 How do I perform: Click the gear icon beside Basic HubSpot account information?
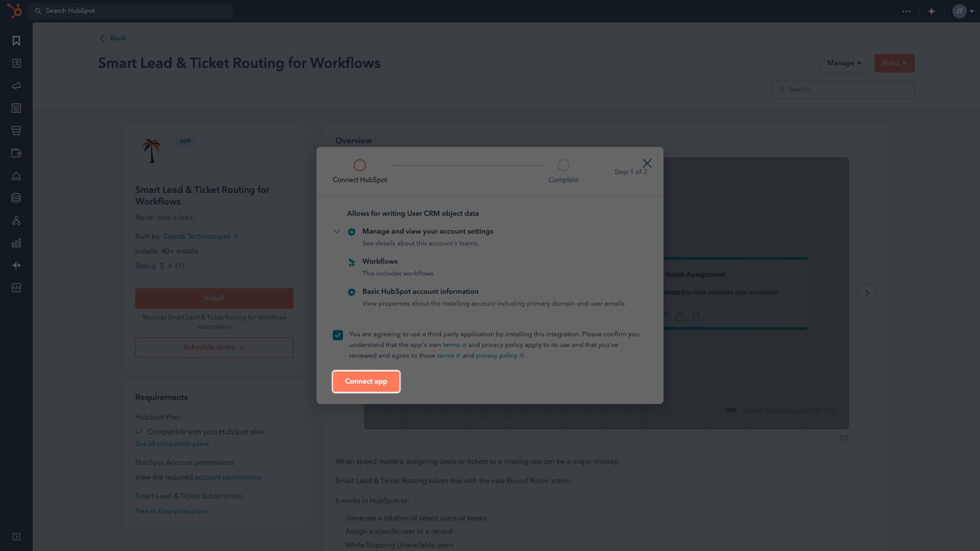352,292
